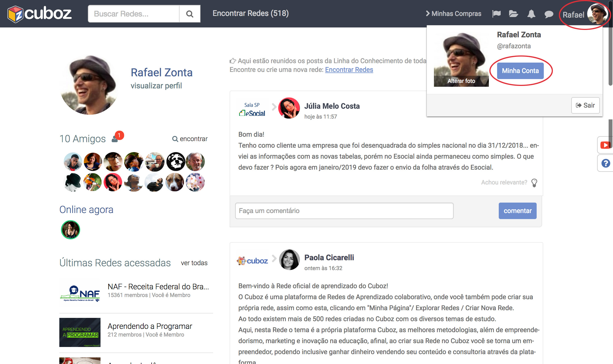This screenshot has width=613, height=364.
Task: Expand Minhas Compras in the top bar
Action: [453, 14]
